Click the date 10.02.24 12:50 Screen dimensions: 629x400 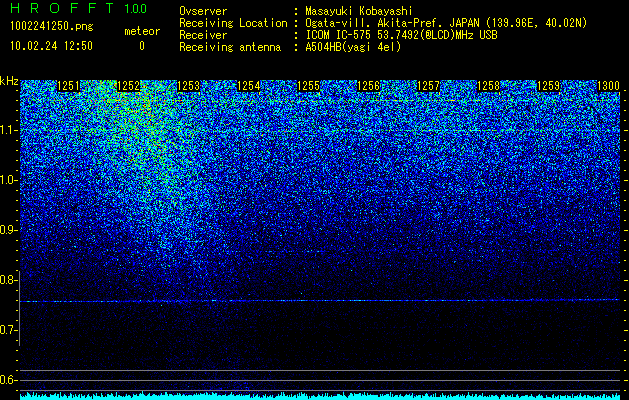pos(51,46)
